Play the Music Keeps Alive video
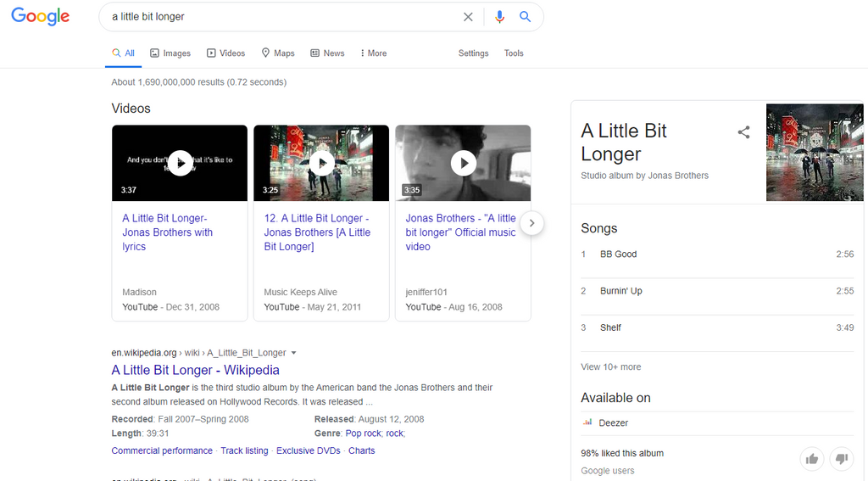 [x=321, y=163]
